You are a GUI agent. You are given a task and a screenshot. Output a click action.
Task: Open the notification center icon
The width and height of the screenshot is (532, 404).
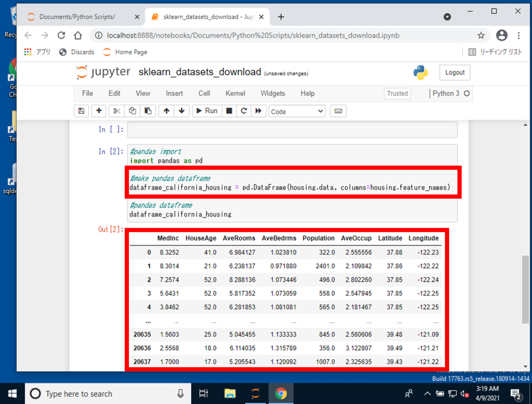point(516,393)
